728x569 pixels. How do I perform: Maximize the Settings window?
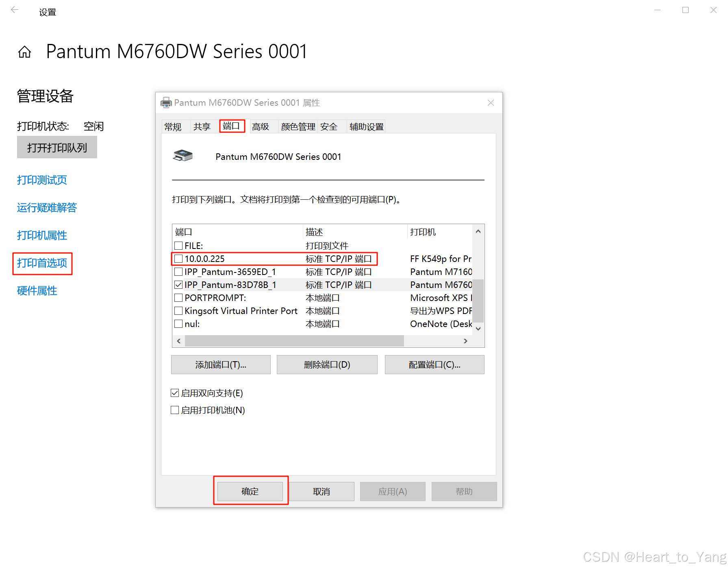point(685,10)
